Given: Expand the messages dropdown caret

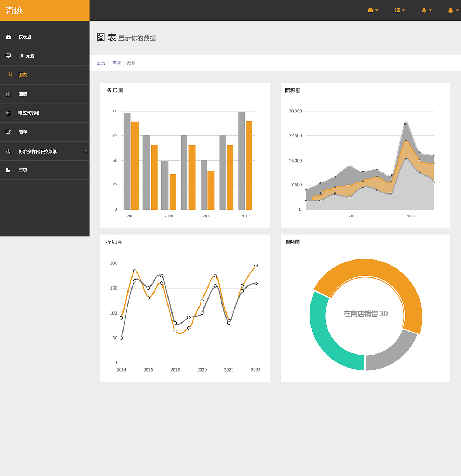Looking at the screenshot, I should (377, 10).
